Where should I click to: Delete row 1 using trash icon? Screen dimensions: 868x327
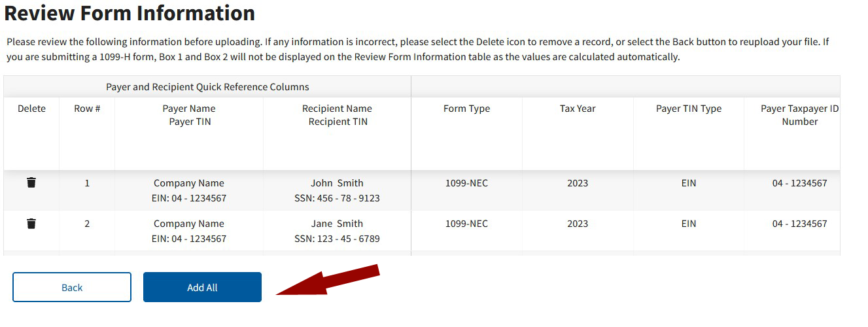(31, 182)
